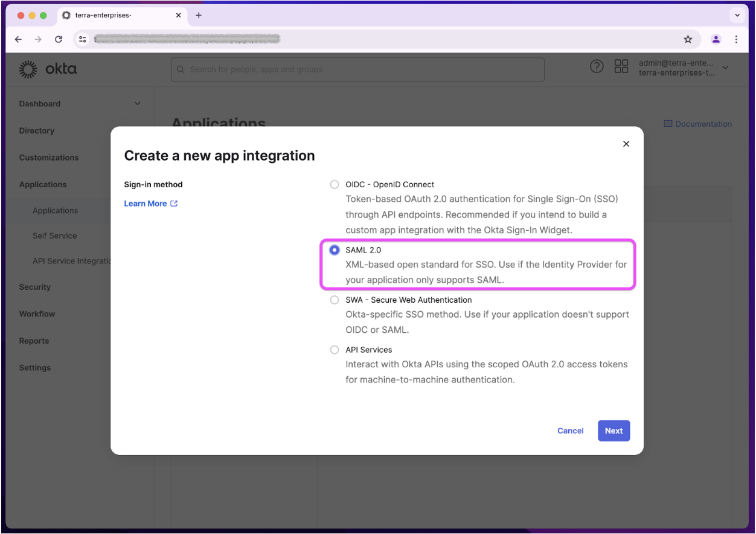Click the search magnifier icon
Viewport: 756px width, 534px height.
coord(181,70)
